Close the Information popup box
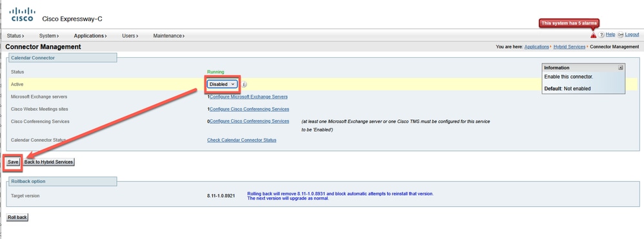The width and height of the screenshot is (644, 239). tap(621, 68)
